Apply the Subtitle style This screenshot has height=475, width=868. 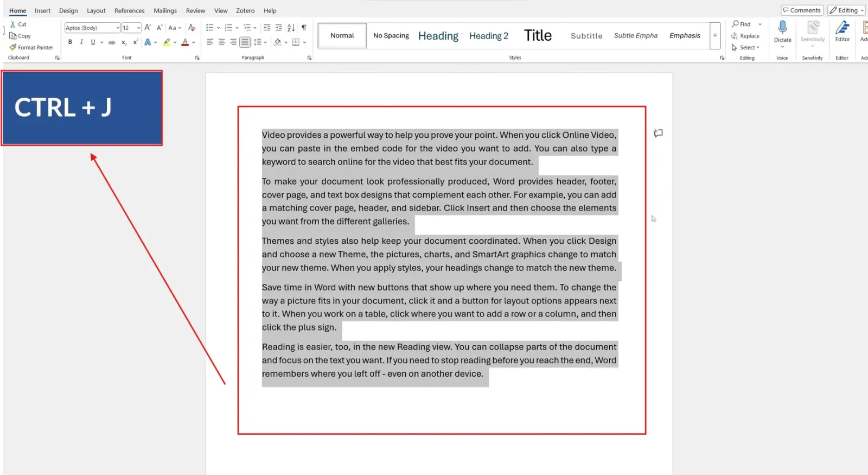point(586,36)
